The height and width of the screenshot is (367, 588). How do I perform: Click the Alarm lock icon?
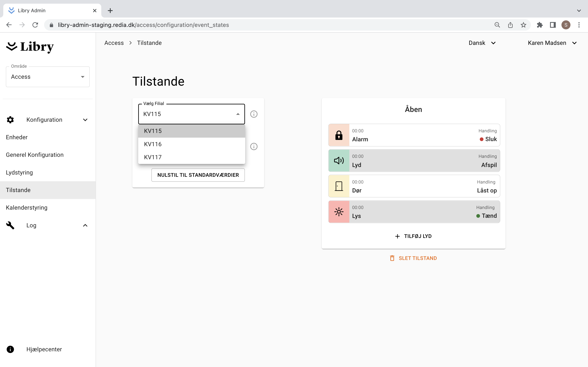(x=339, y=135)
